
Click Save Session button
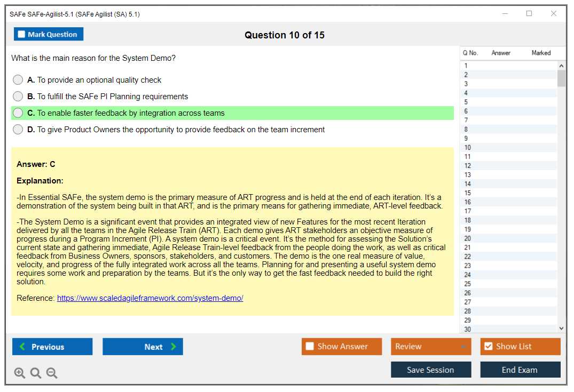tap(431, 370)
